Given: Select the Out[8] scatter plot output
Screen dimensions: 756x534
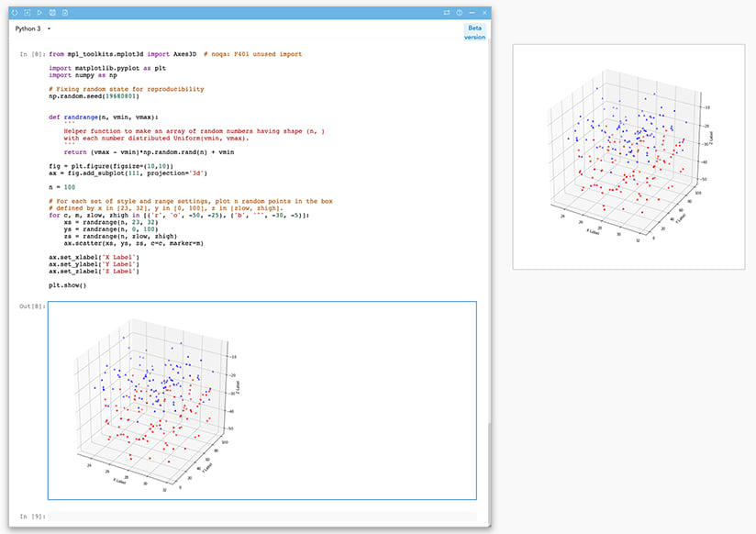Looking at the screenshot, I should [x=262, y=400].
